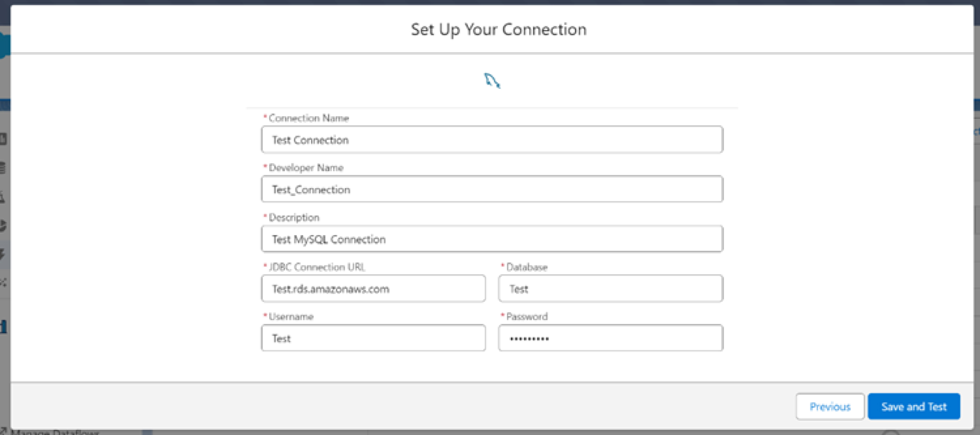Screen dimensions: 980x435
Task: Click the Database input field
Action: click(x=611, y=288)
